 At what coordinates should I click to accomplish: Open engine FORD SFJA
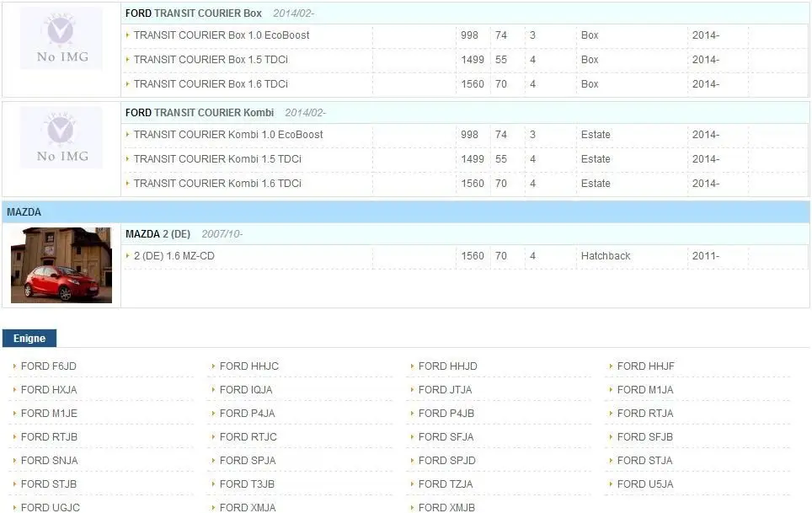pos(446,437)
